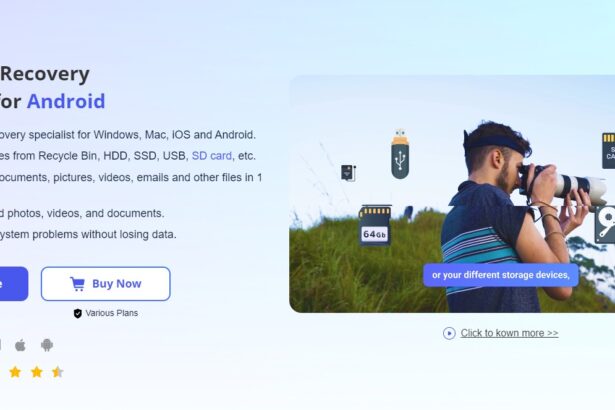The width and height of the screenshot is (615, 410).
Task: Click the hard disk drive icon
Action: 605,225
